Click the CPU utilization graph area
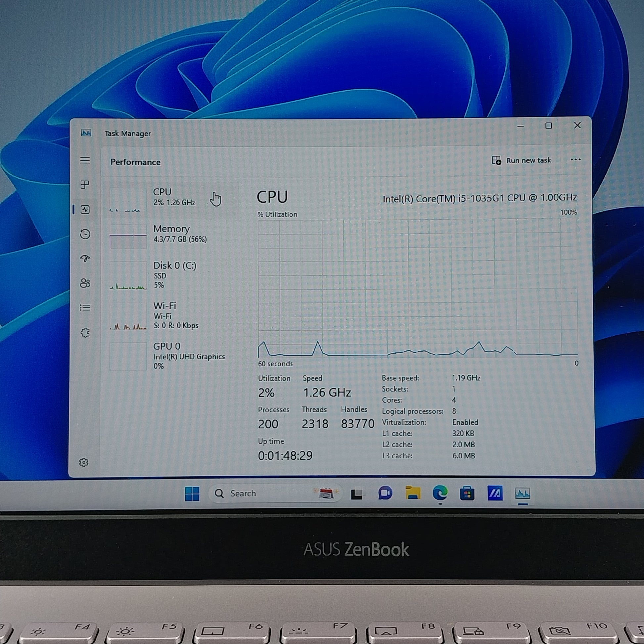Image resolution: width=644 pixels, height=644 pixels. click(418, 288)
